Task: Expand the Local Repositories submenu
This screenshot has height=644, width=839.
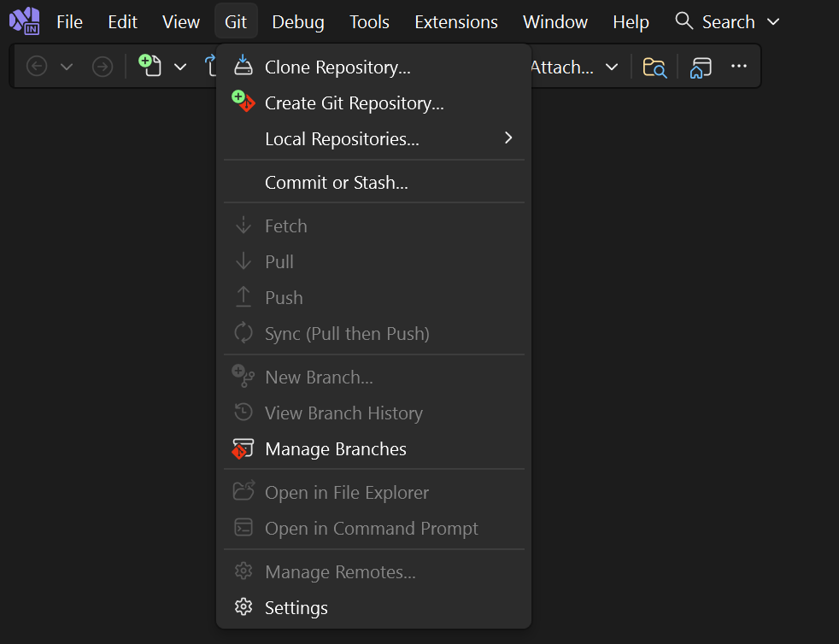Action: coord(508,138)
